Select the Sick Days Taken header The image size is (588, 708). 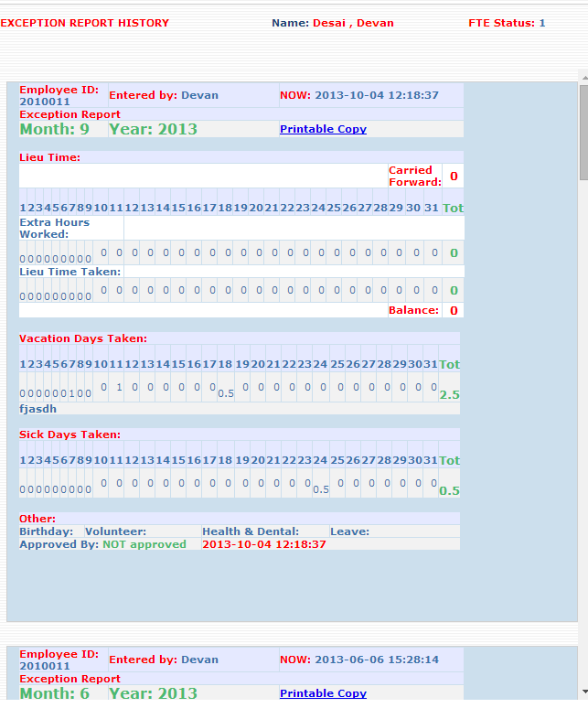pos(70,434)
